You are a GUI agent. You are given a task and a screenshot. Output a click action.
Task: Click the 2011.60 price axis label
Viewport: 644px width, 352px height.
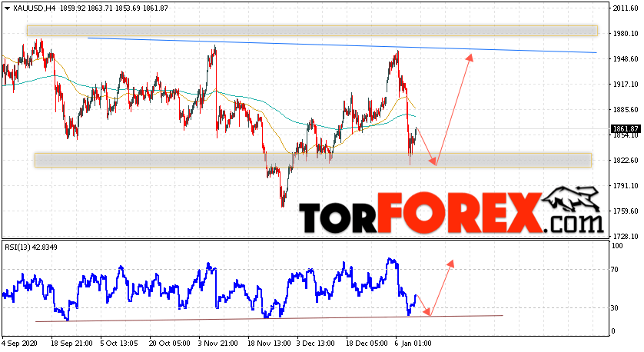(x=626, y=8)
